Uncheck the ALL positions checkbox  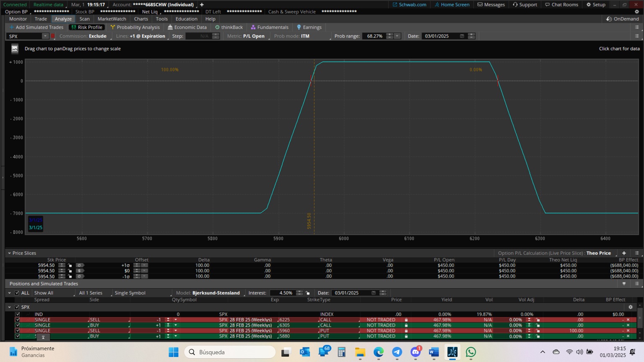point(17,293)
